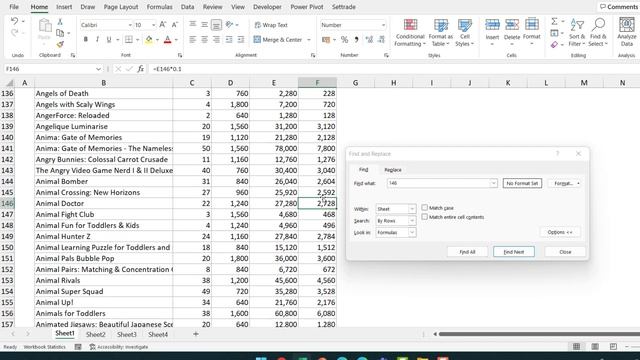Image resolution: width=640 pixels, height=360 pixels.
Task: Click Workbook Statistics in status bar
Action: pos(44,347)
